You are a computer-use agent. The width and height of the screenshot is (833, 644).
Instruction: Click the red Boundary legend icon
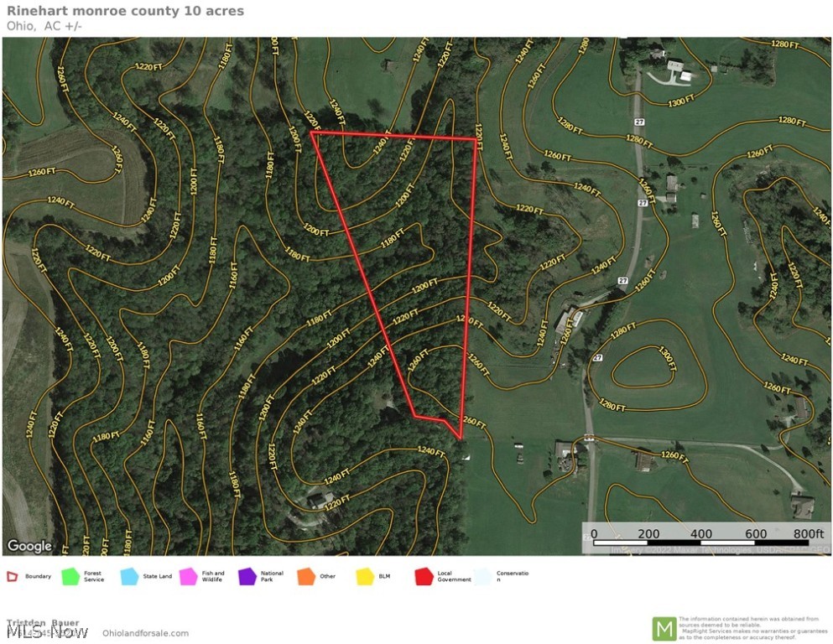(13, 576)
